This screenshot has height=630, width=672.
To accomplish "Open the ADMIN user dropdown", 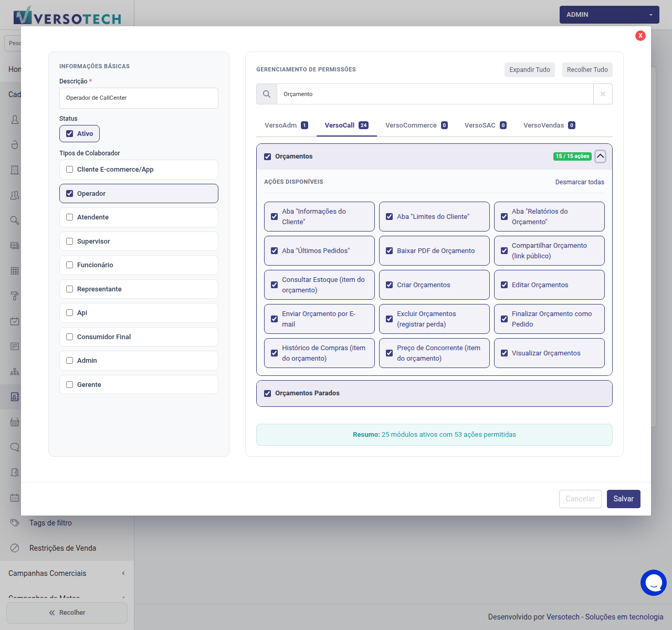I will coord(609,15).
